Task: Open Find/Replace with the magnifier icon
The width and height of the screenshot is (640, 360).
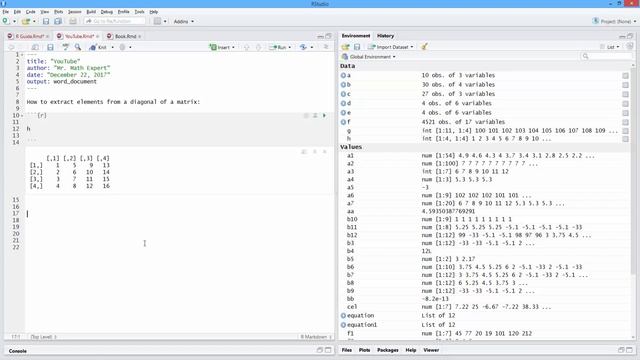Action: pos(78,47)
